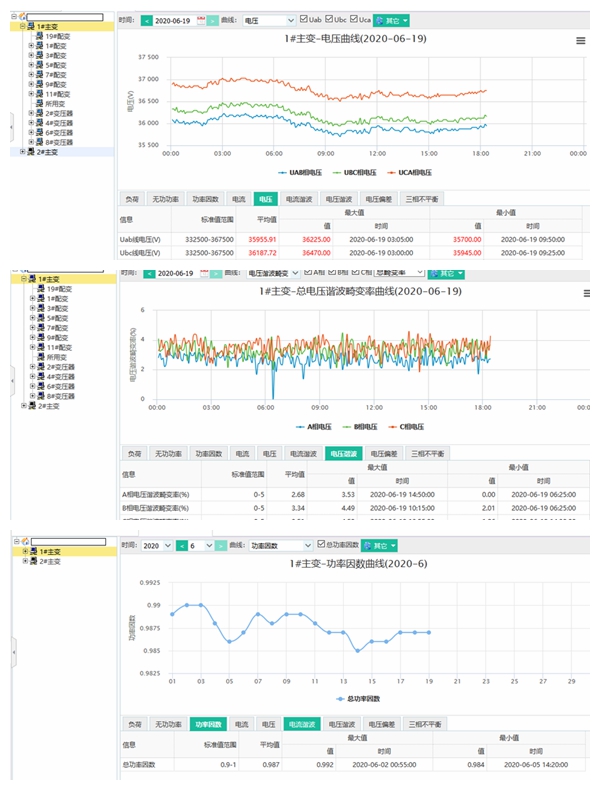Screen dimensions: 600x790
Task: Toggle Uab checkbox in voltage toolbar
Action: tap(304, 19)
